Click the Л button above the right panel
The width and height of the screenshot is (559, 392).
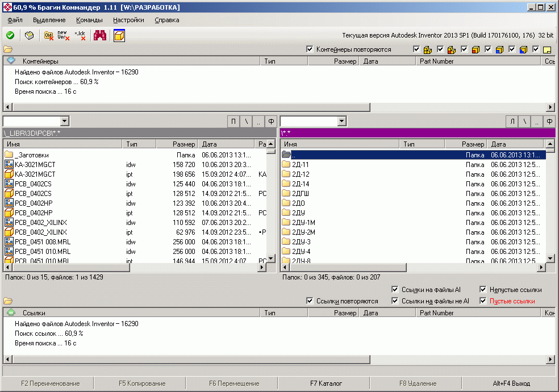click(x=512, y=122)
